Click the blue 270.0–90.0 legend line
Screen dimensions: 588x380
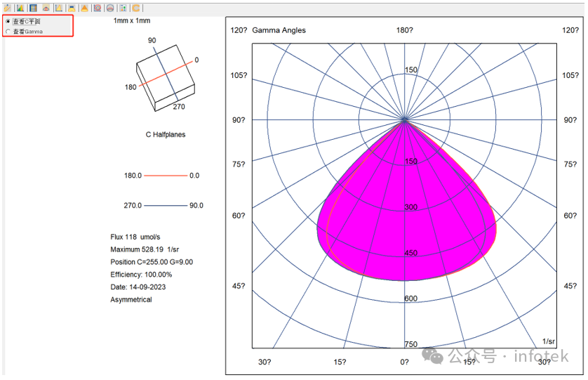(x=166, y=205)
